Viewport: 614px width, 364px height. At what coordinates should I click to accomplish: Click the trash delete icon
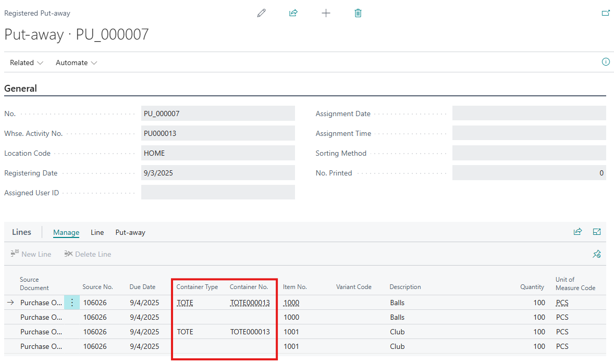(x=358, y=13)
